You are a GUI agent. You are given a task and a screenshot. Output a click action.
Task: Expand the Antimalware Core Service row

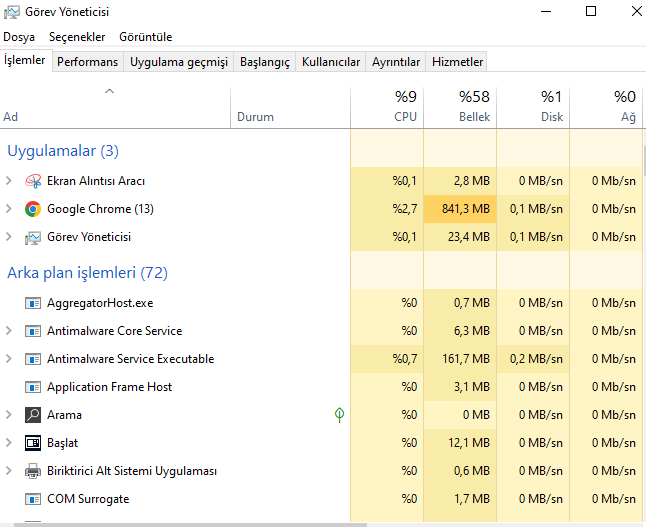tap(9, 331)
